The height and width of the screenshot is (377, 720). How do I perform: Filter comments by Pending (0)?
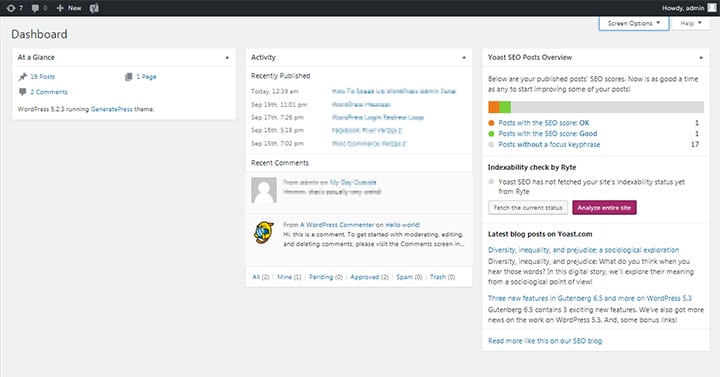[x=326, y=277]
